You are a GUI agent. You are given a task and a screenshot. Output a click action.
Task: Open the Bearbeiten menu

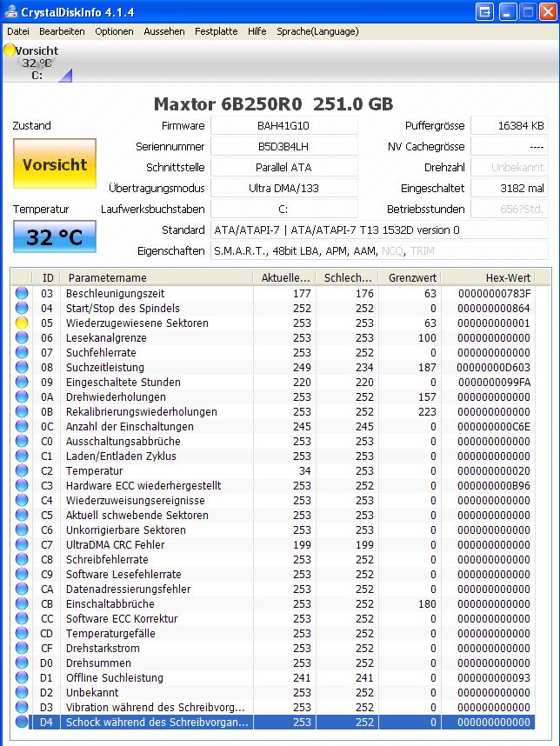[62, 31]
